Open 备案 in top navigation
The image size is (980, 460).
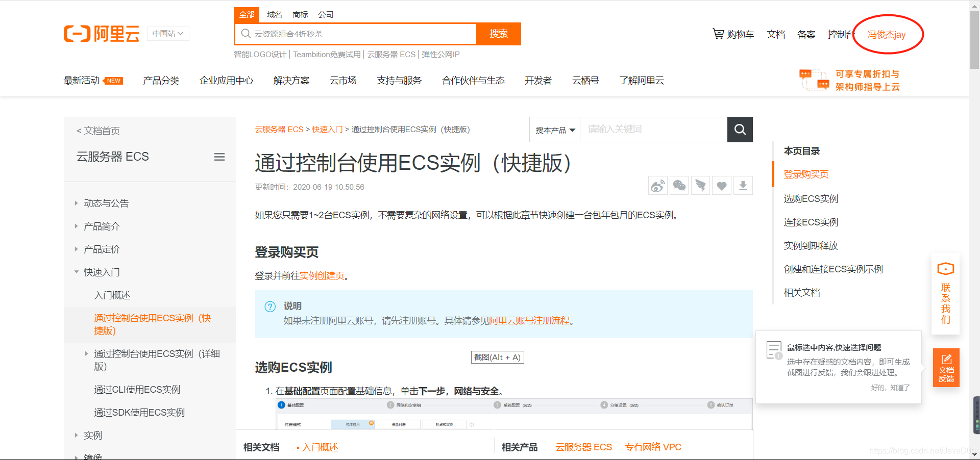pyautogui.click(x=806, y=34)
